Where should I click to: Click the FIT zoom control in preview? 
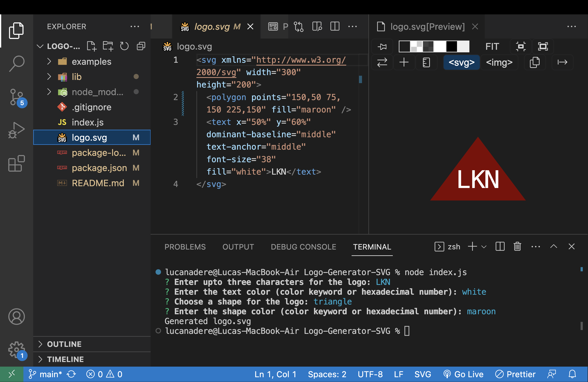pyautogui.click(x=492, y=46)
